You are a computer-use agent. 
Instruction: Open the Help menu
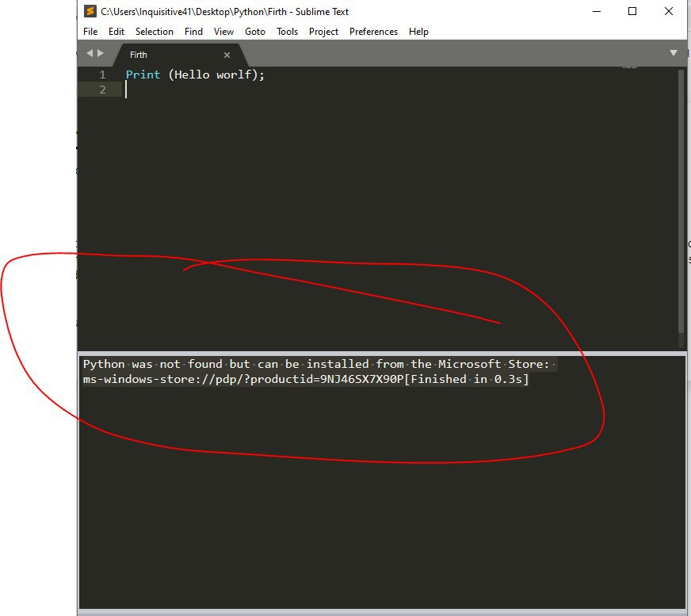[x=418, y=32]
